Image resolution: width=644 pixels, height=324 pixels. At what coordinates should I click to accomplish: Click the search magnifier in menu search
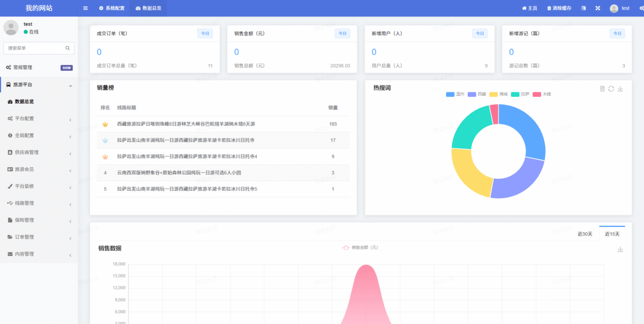click(x=68, y=48)
